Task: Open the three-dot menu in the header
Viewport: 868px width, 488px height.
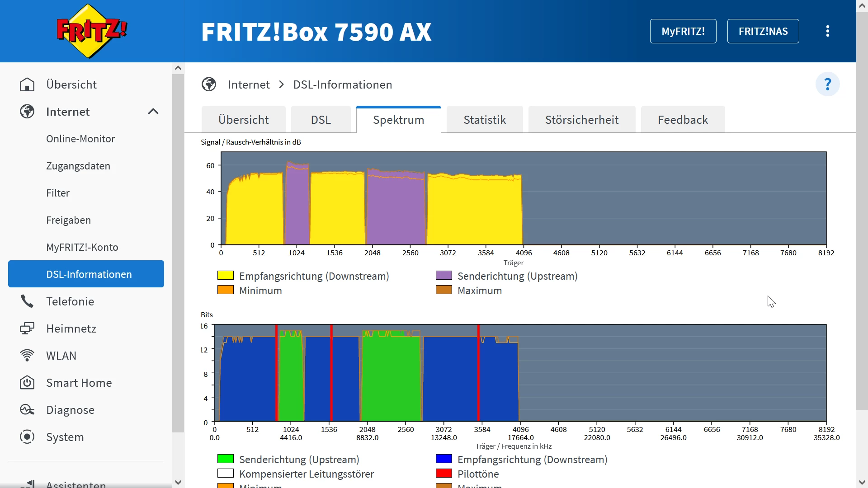Action: pyautogui.click(x=827, y=31)
